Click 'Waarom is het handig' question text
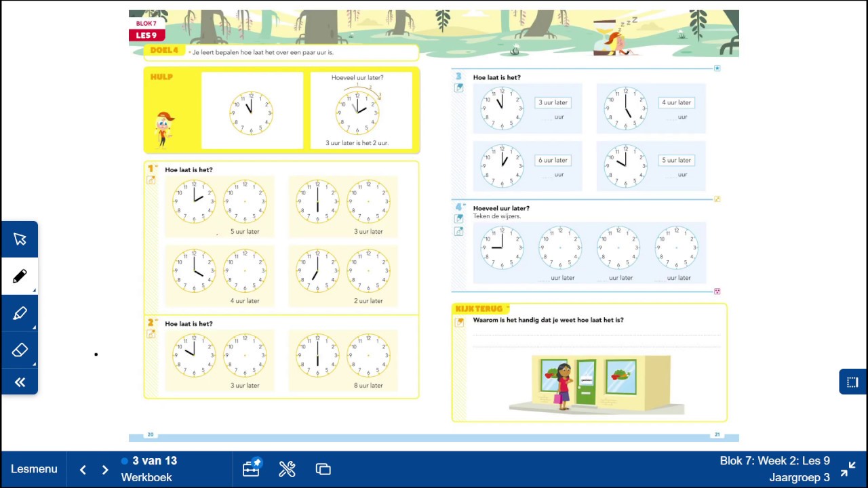868x488 pixels. pyautogui.click(x=548, y=320)
